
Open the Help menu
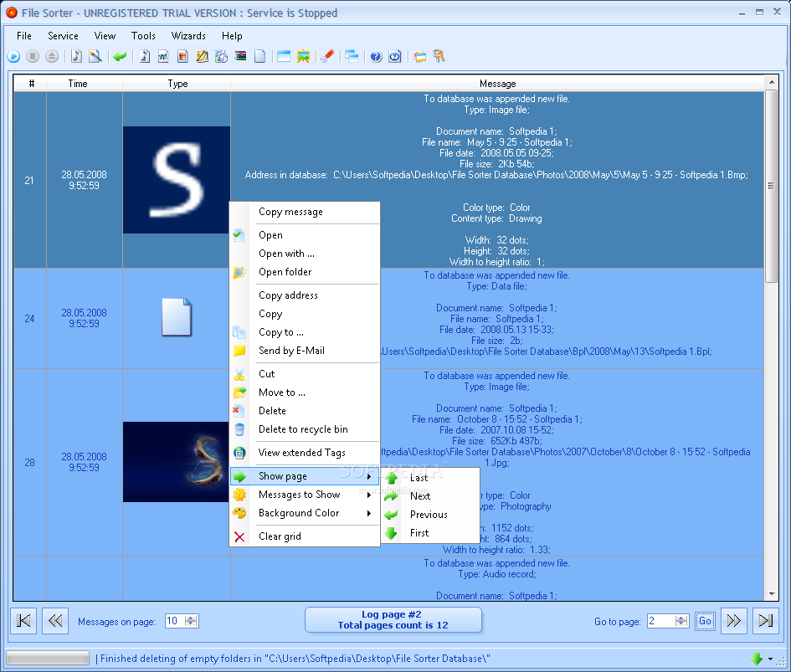coord(232,36)
